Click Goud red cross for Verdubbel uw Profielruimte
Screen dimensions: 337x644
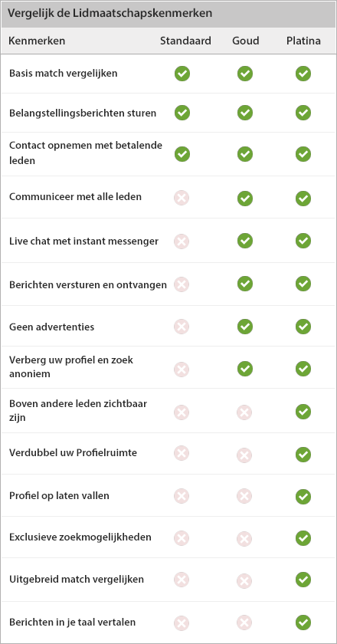point(244,455)
